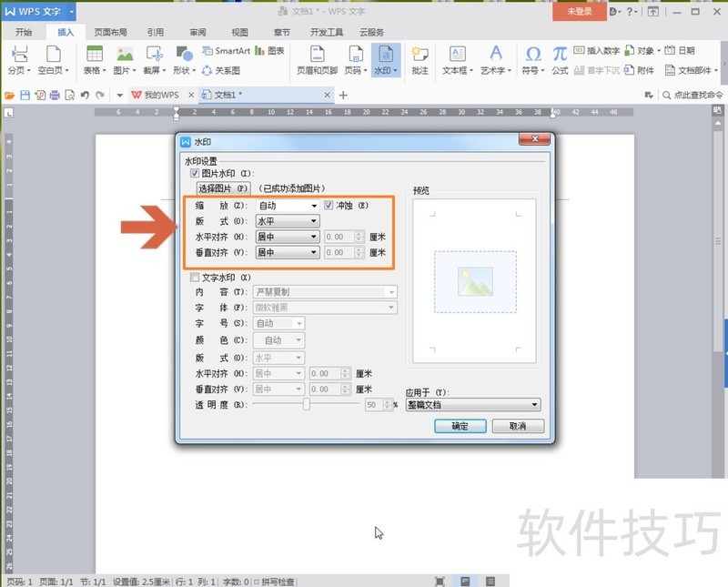The width and height of the screenshot is (728, 587).
Task: Open 文档部件 document parts
Action: coord(692,71)
